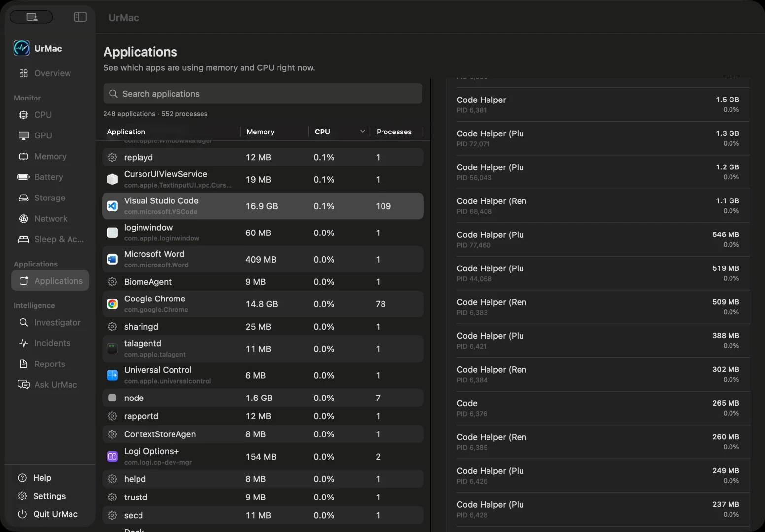Click the BiomeAgent gear icon
This screenshot has width=765, height=532.
(112, 282)
